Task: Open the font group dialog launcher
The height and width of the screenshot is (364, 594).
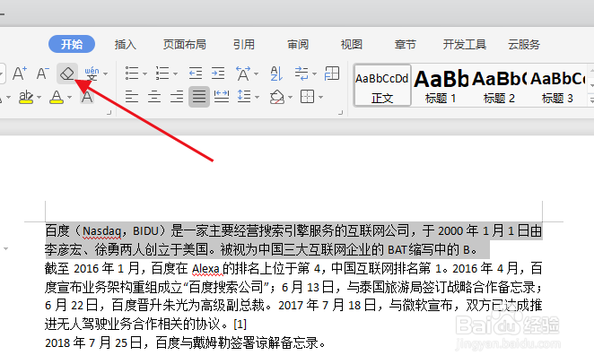Action: coord(109,112)
